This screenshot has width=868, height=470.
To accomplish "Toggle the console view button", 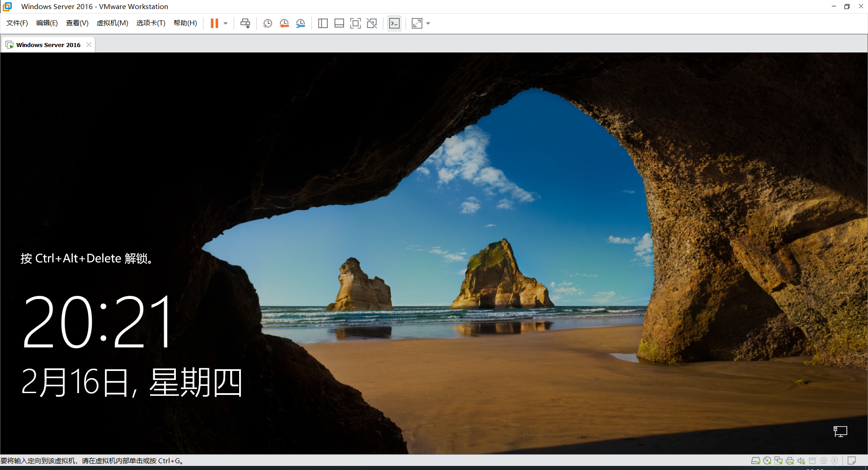I will point(394,24).
